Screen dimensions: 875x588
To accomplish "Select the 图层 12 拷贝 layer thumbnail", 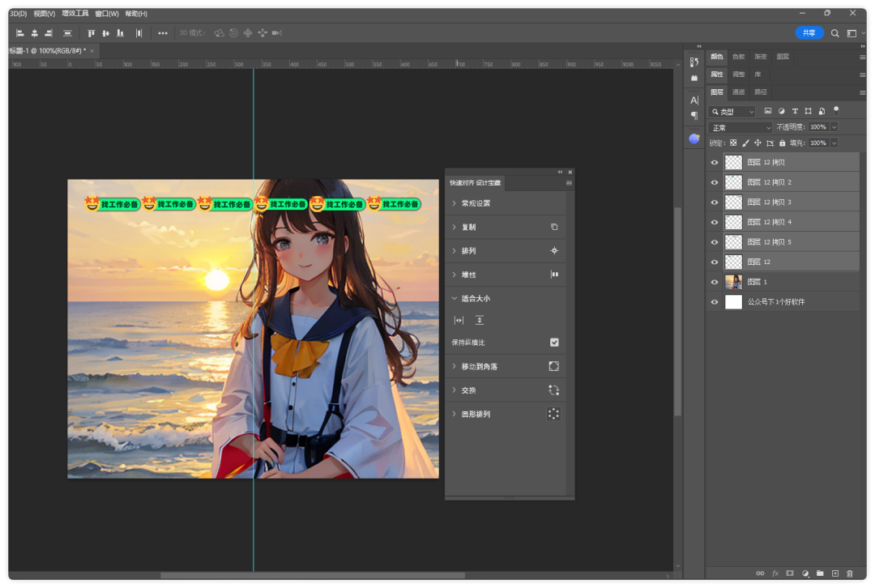I will tap(733, 162).
